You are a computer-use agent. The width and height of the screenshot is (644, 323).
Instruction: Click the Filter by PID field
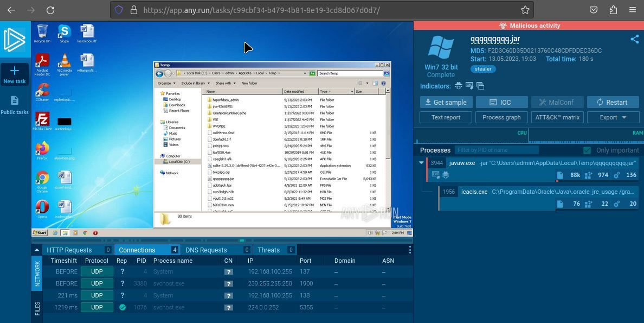coord(497,150)
